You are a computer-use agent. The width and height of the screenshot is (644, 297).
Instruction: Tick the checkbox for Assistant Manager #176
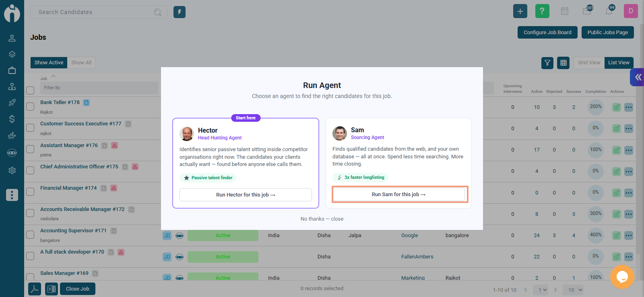point(30,149)
